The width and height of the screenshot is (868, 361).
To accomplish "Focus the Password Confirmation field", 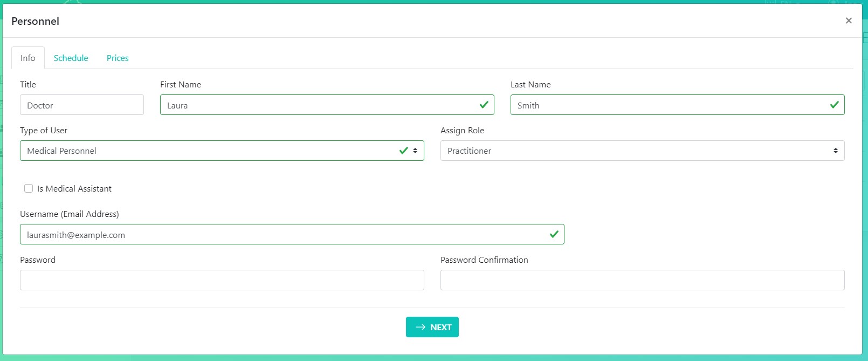I will tap(642, 280).
